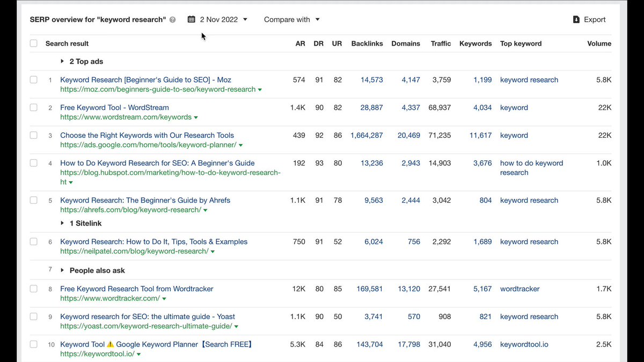Screen dimensions: 644x362
Task: Open backlinks count 1,664,287 for Google Ads
Action: [x=367, y=136]
